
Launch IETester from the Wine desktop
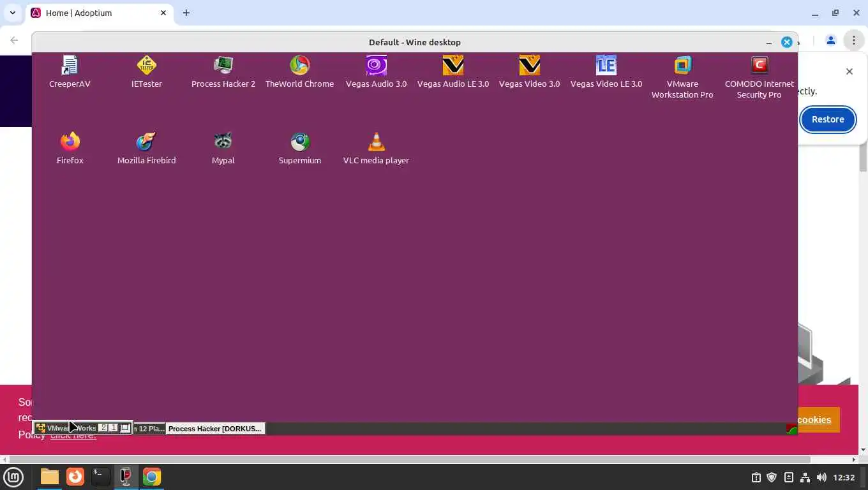(x=146, y=71)
